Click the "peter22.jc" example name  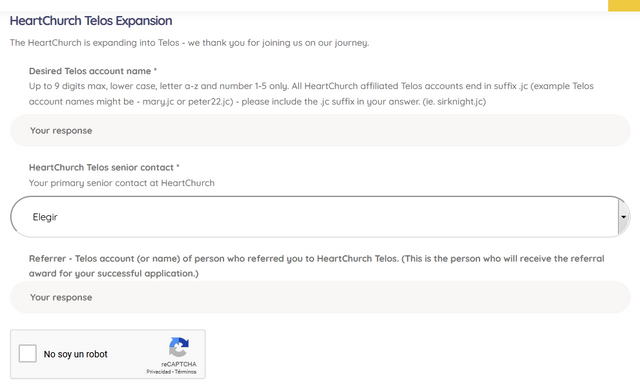pyautogui.click(x=210, y=102)
